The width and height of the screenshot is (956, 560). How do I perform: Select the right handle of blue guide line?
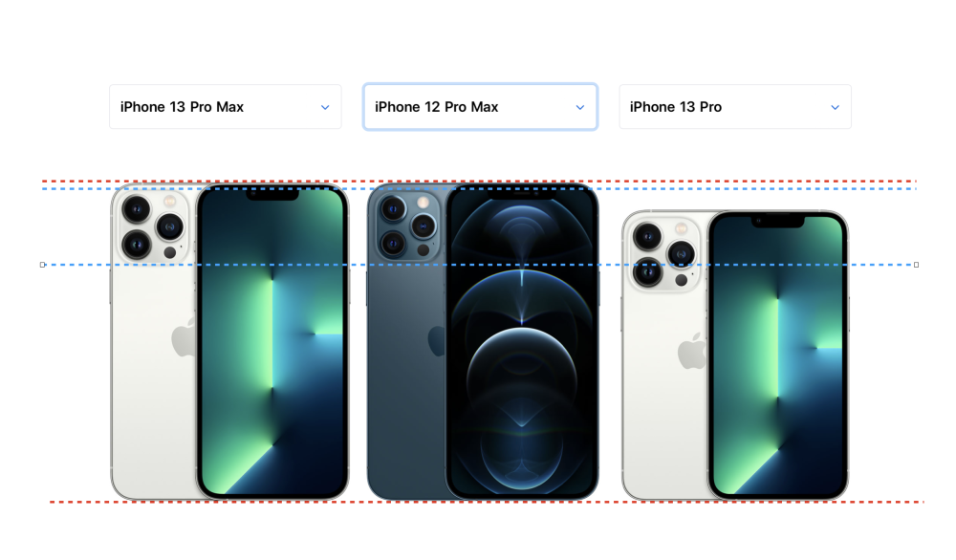(916, 265)
